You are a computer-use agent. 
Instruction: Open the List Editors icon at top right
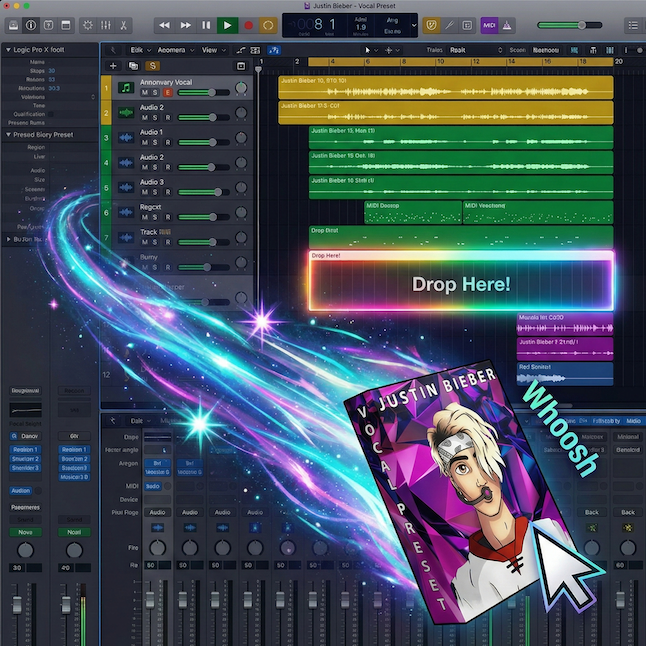(633, 26)
